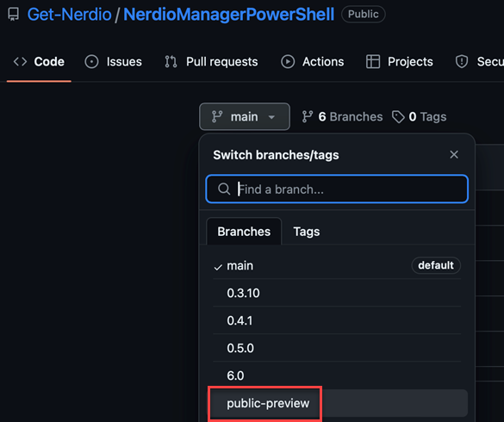Click the Actions play icon
This screenshot has width=504, height=422.
pyautogui.click(x=288, y=61)
